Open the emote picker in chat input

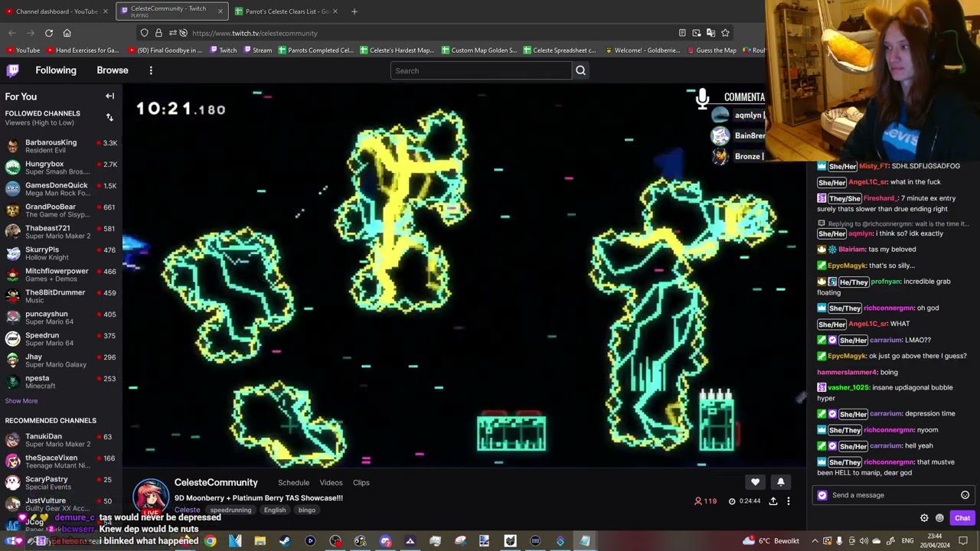(965, 495)
